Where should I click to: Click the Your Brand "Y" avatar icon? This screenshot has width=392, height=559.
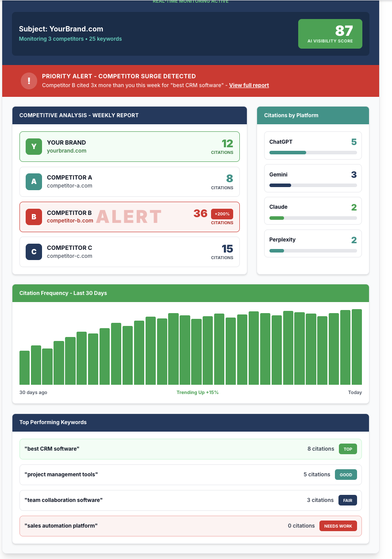[x=34, y=146]
